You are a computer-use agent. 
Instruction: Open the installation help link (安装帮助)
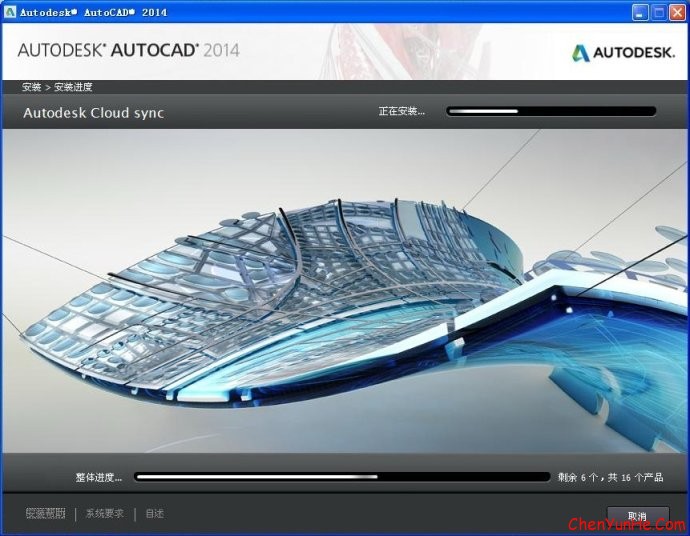46,513
